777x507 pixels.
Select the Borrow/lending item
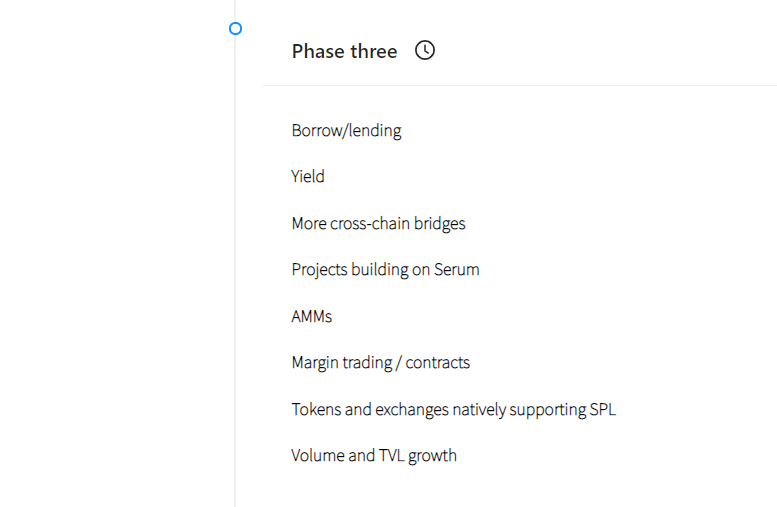pyautogui.click(x=346, y=130)
